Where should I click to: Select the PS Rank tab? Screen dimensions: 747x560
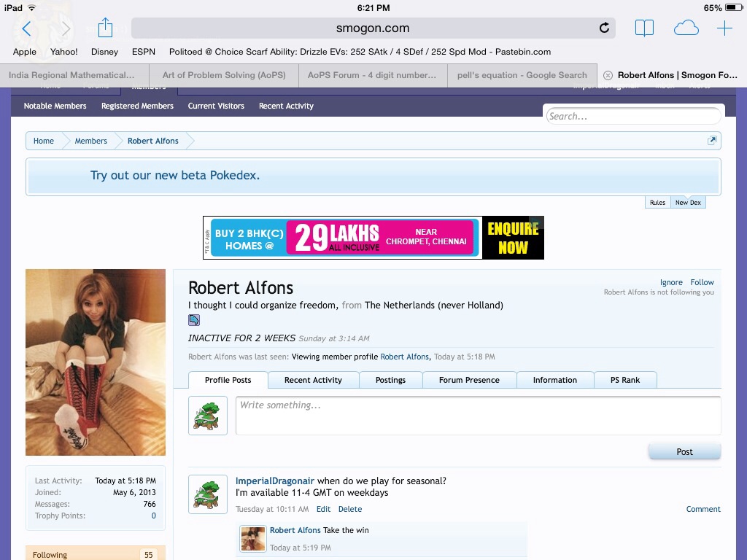point(625,380)
